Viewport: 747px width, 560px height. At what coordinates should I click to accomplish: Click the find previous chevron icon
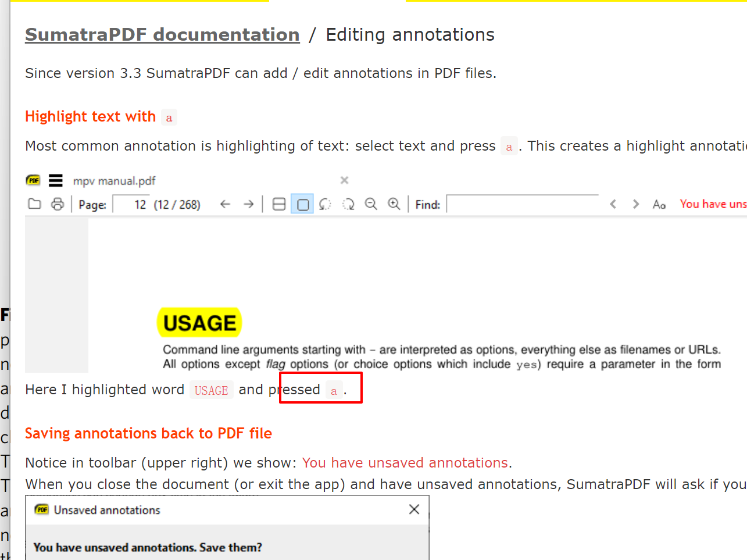(x=613, y=204)
